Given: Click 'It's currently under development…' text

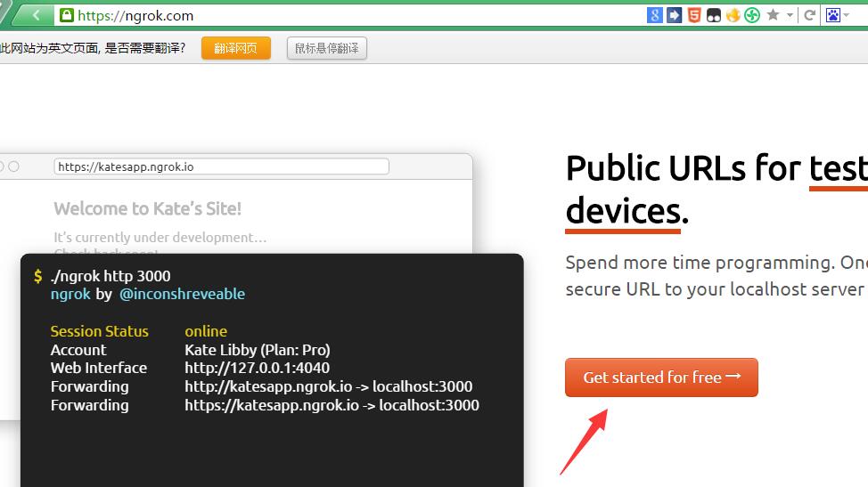Looking at the screenshot, I should point(160,237).
